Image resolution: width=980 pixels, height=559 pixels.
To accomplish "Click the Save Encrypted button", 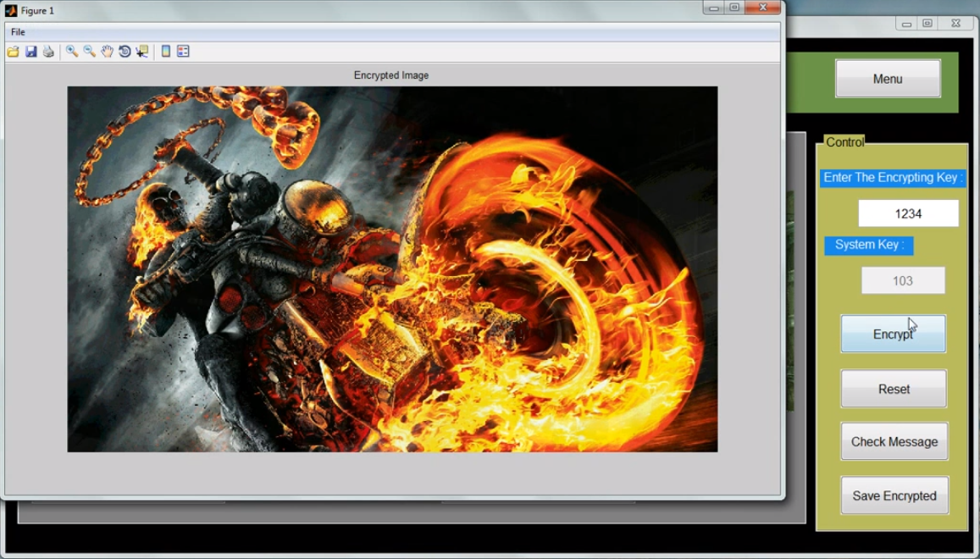I will [x=894, y=495].
